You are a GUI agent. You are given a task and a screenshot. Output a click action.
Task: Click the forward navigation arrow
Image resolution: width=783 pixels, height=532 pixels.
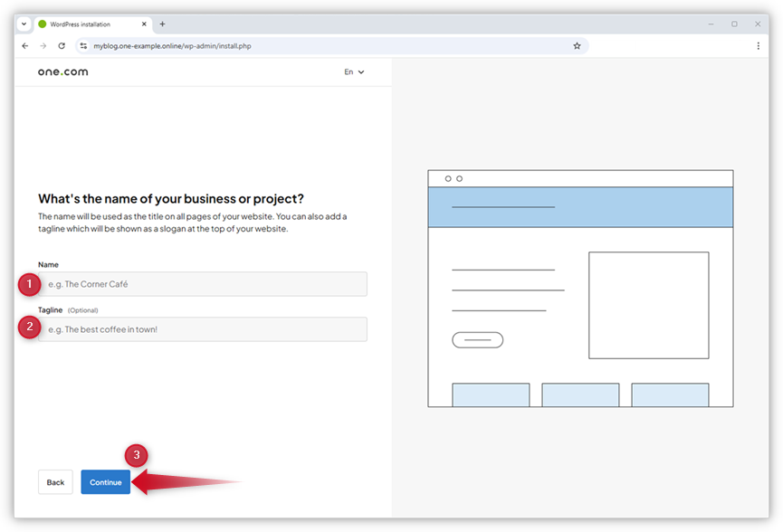43,45
